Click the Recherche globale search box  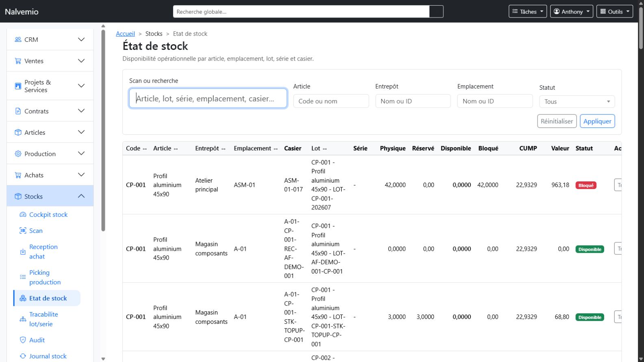click(x=301, y=11)
